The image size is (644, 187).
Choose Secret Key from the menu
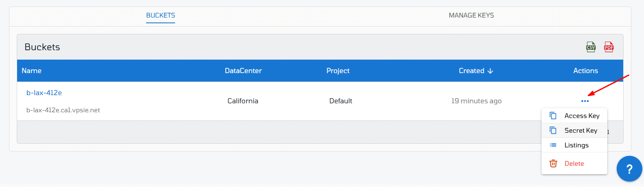(574, 130)
